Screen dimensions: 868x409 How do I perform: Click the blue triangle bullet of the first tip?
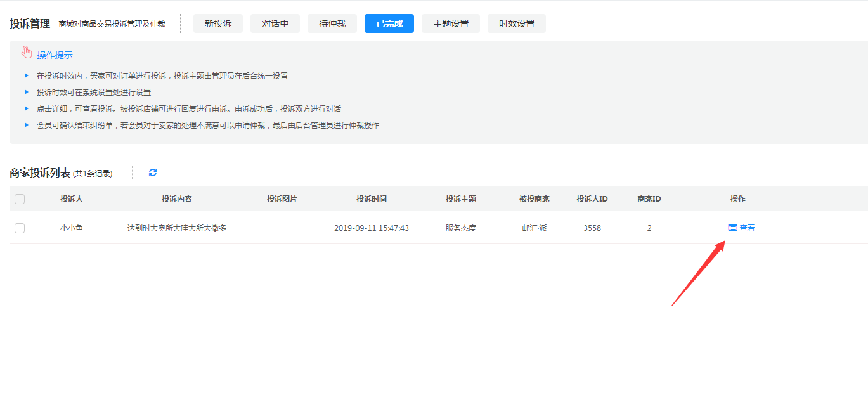tap(26, 75)
